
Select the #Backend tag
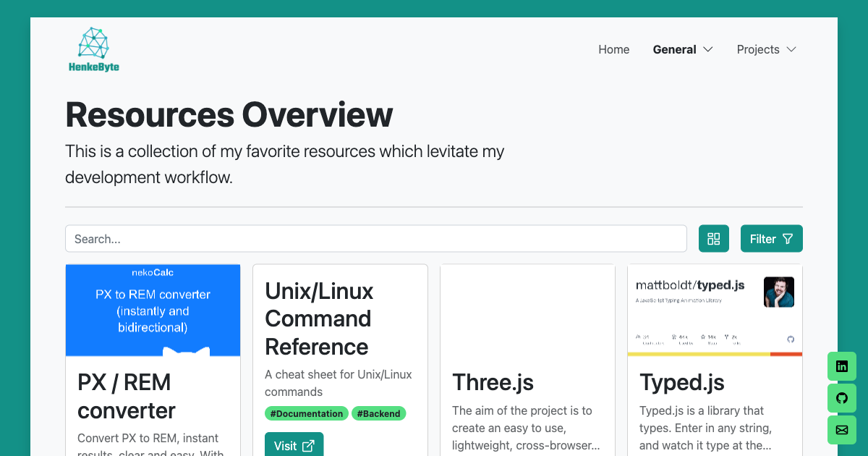pos(379,413)
